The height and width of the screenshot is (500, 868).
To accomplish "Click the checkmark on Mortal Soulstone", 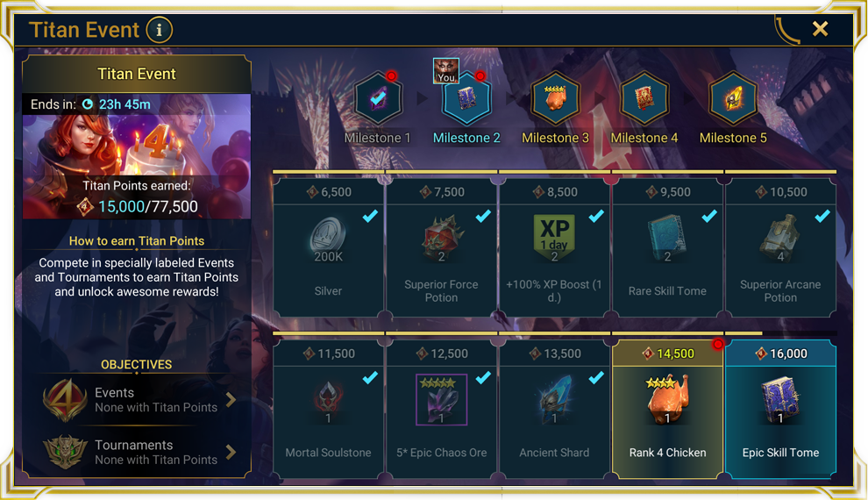I will (370, 377).
